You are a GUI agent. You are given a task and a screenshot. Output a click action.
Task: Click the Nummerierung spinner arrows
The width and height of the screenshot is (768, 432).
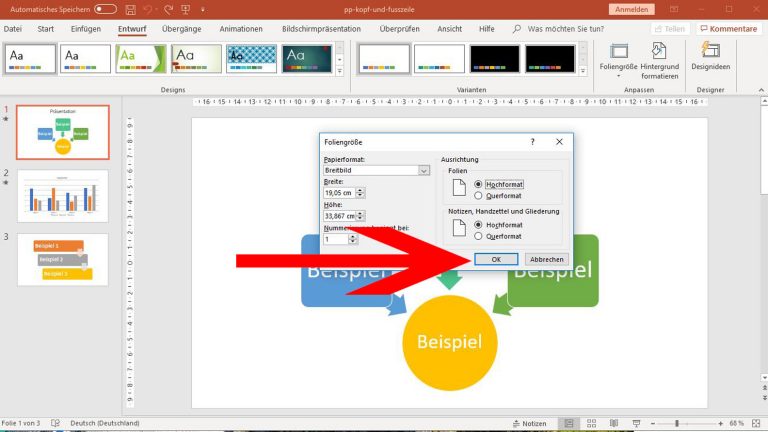(x=353, y=239)
